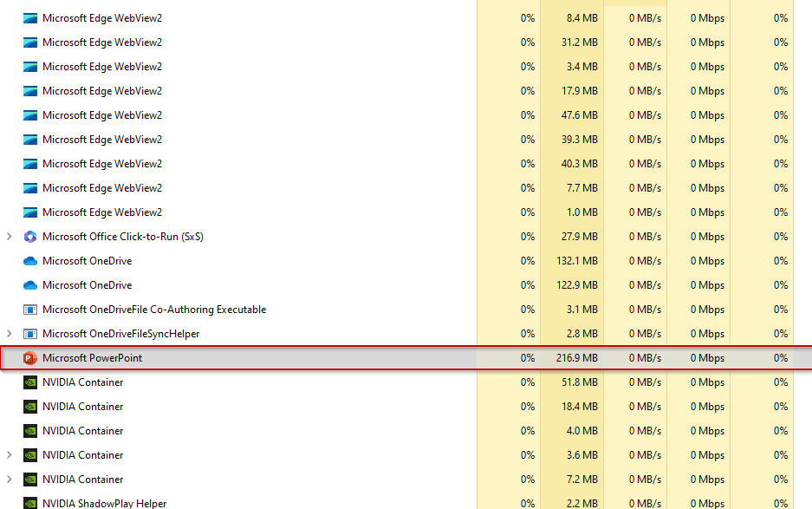
Task: Select the NVIDIA Container name in the 4.0 MB row
Action: [x=83, y=431]
